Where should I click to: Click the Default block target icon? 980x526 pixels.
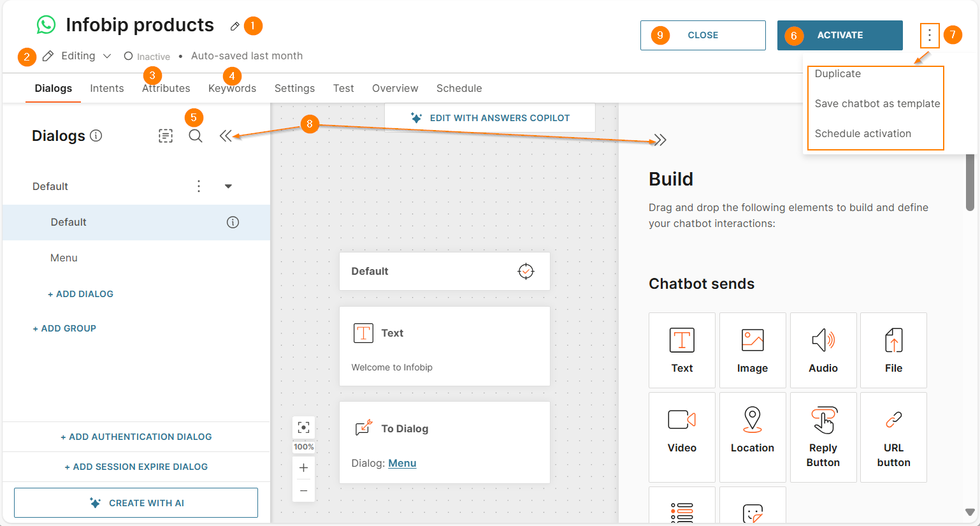coord(526,271)
